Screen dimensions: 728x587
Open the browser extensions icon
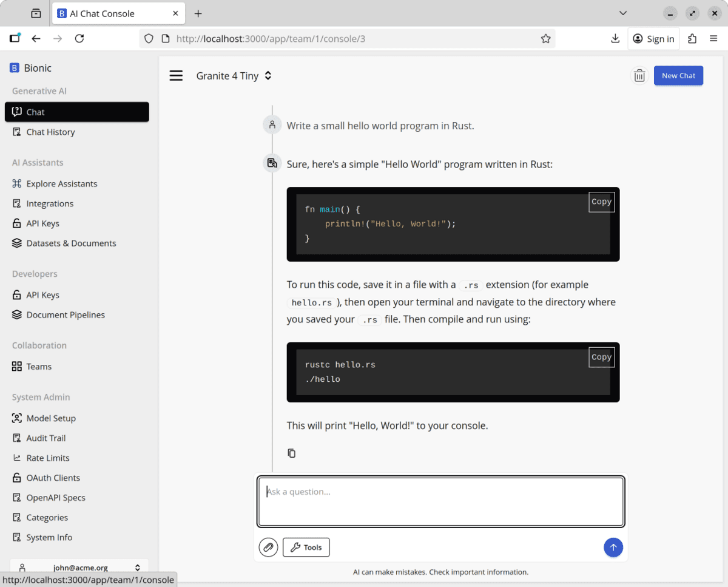692,39
